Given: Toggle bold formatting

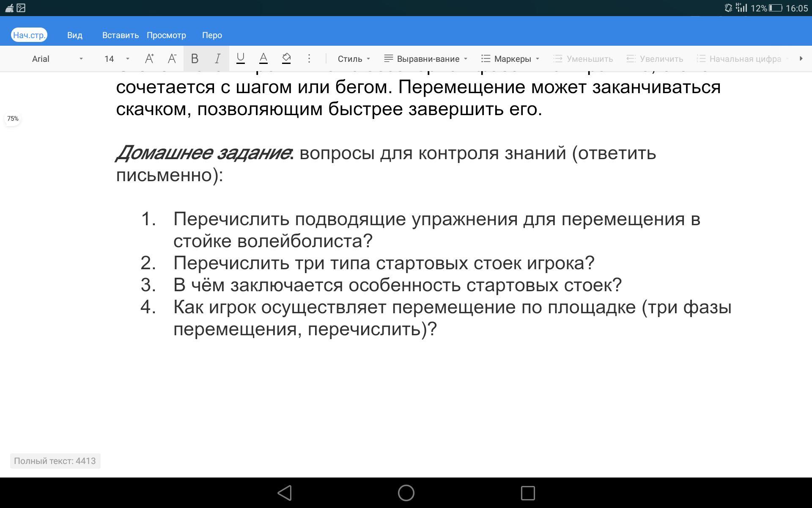Looking at the screenshot, I should pyautogui.click(x=195, y=58).
